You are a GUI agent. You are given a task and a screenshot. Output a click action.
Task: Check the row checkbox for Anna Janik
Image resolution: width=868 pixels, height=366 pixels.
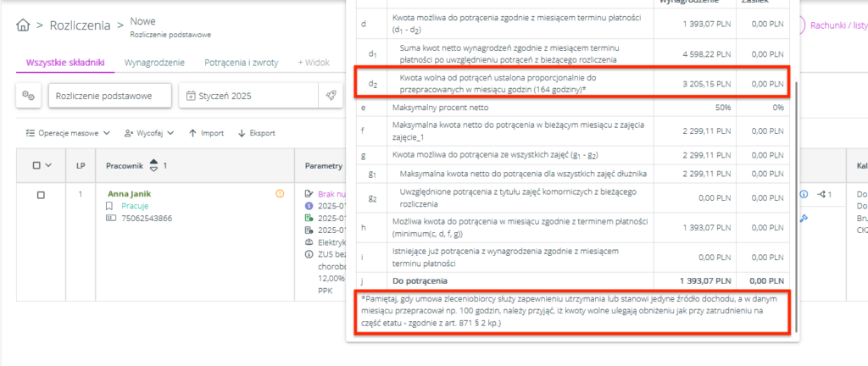pos(40,195)
